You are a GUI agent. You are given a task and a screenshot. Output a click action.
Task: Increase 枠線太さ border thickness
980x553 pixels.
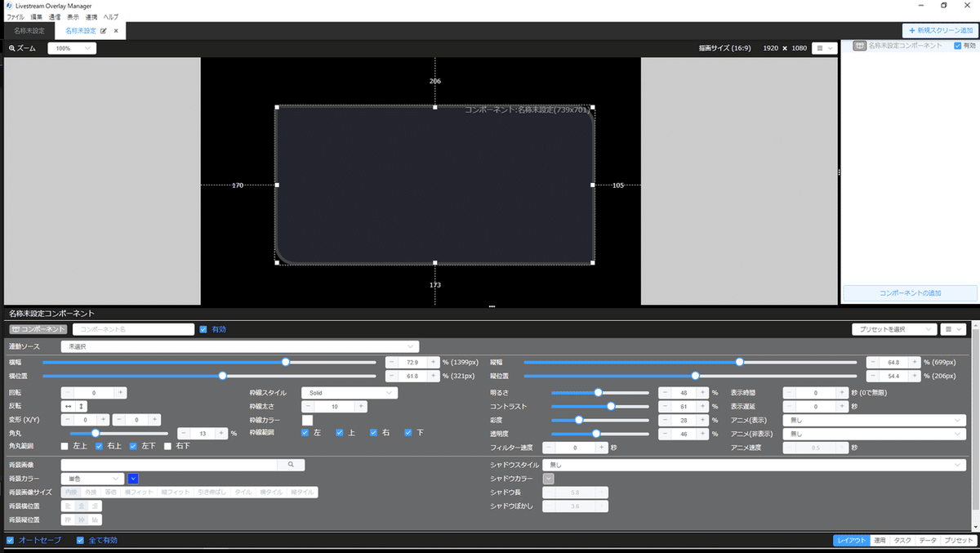[360, 406]
